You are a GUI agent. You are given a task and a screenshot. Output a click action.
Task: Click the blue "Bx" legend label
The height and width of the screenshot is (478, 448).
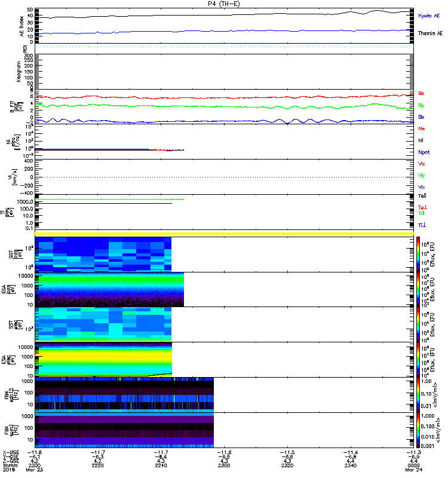[x=421, y=117]
